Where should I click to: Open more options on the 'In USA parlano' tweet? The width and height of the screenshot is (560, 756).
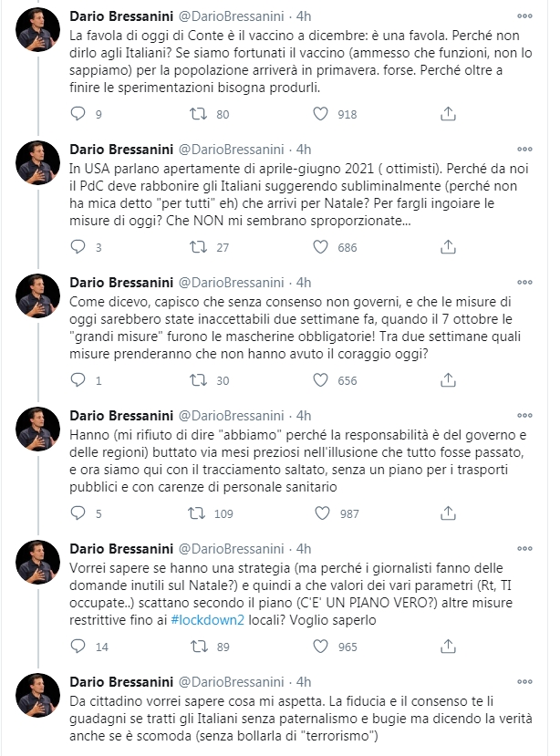tap(524, 149)
